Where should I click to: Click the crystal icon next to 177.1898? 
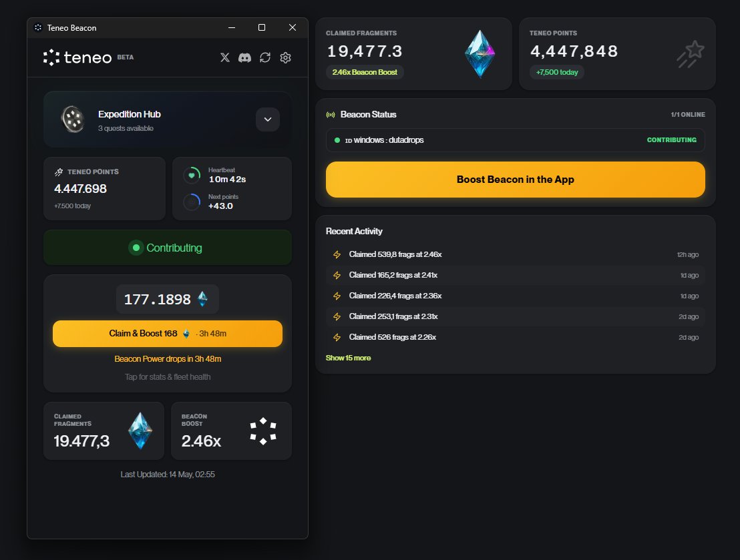202,298
